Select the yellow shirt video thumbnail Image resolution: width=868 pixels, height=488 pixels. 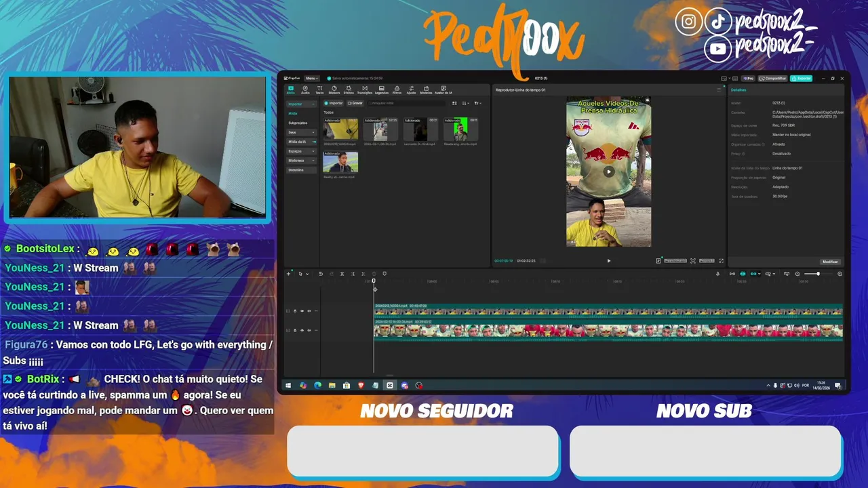[341, 129]
